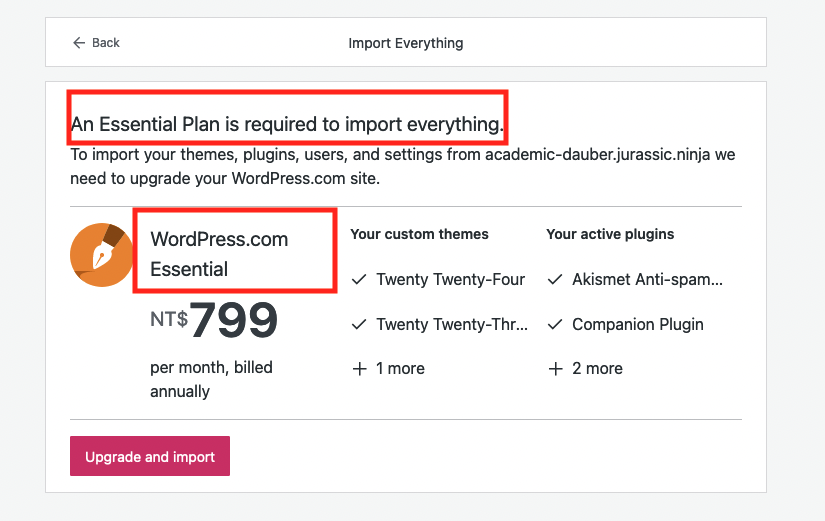Screen dimensions: 825x521
Task: Expand the "1 more" custom themes list
Action: pos(400,369)
